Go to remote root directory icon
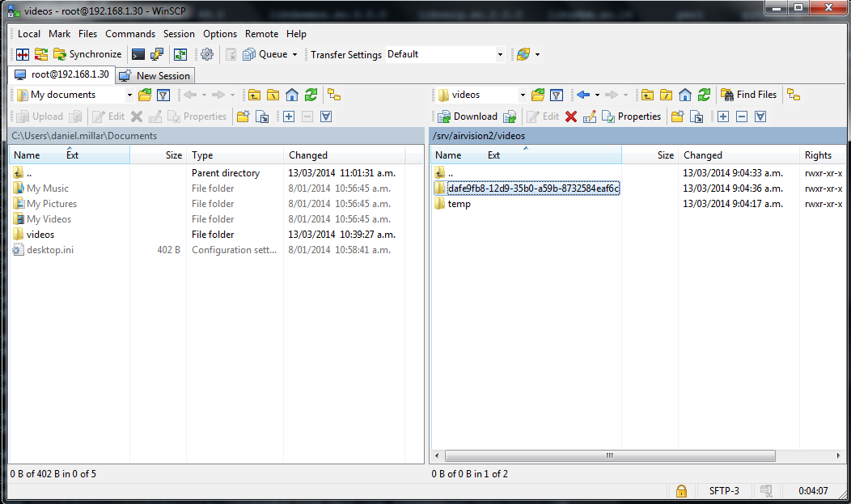Image resolution: width=851 pixels, height=504 pixels. [x=667, y=95]
